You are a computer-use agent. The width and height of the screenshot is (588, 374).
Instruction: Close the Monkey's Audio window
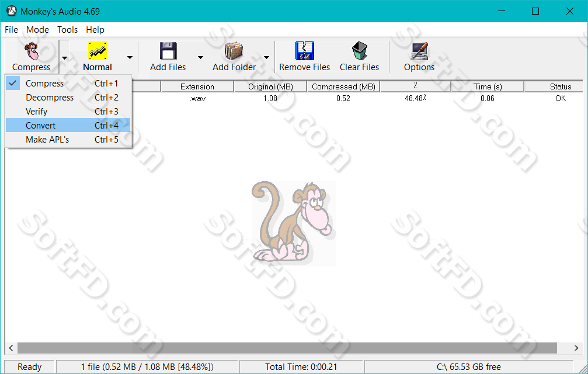click(570, 11)
